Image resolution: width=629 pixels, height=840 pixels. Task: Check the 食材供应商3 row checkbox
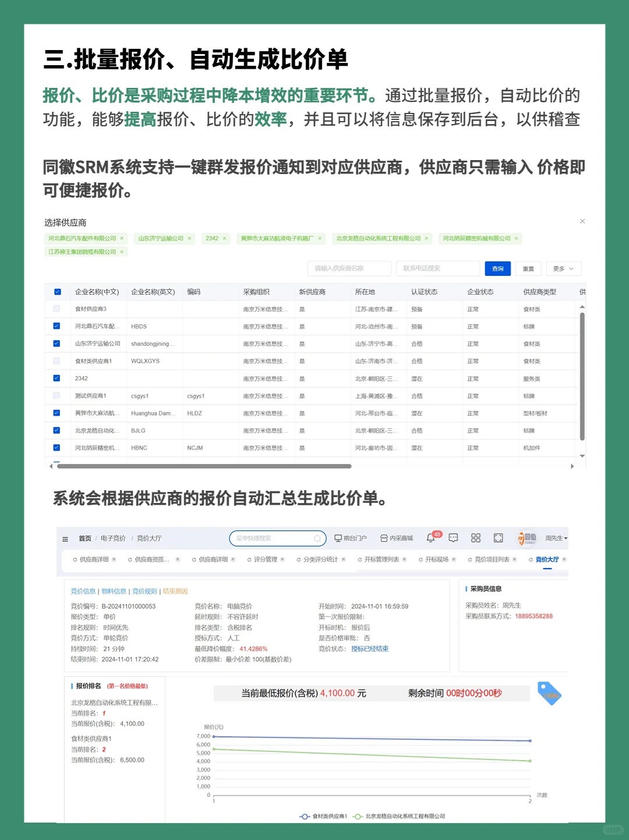point(56,309)
